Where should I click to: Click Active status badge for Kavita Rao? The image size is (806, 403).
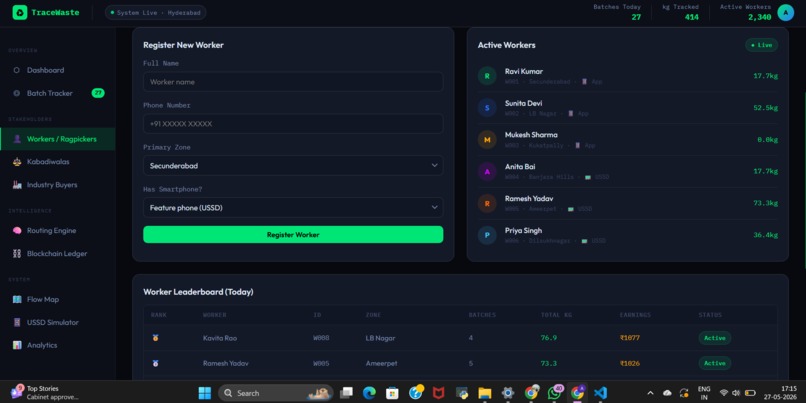pos(715,338)
